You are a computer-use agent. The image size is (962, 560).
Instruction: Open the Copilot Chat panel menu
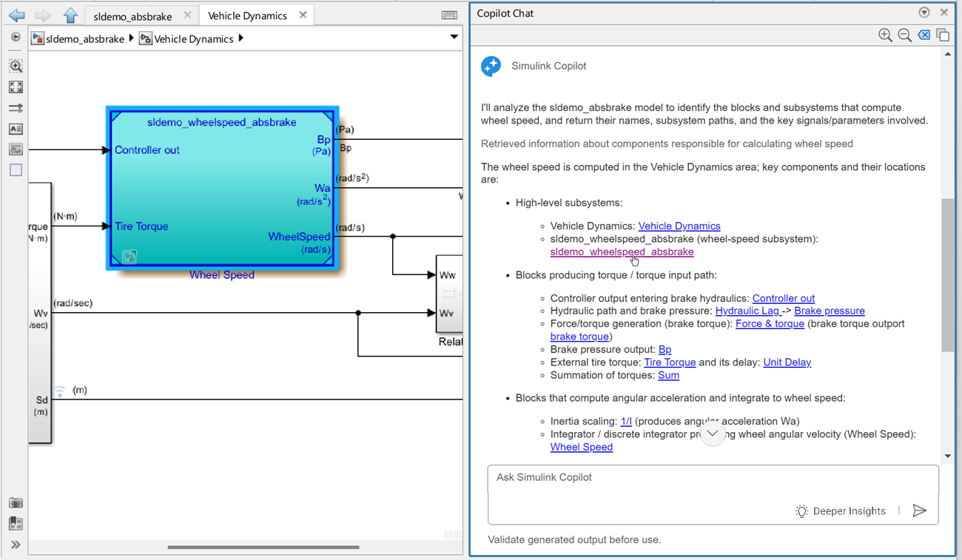[924, 12]
